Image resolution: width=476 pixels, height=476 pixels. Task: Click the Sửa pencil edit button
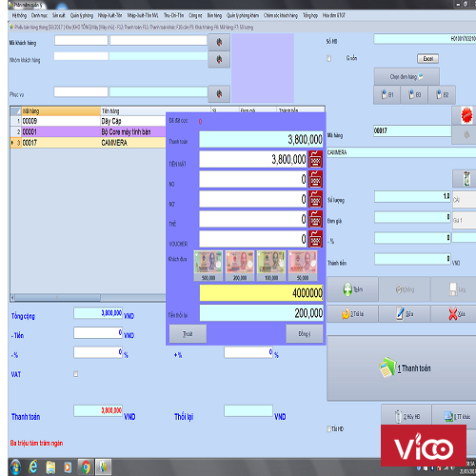coord(405,314)
